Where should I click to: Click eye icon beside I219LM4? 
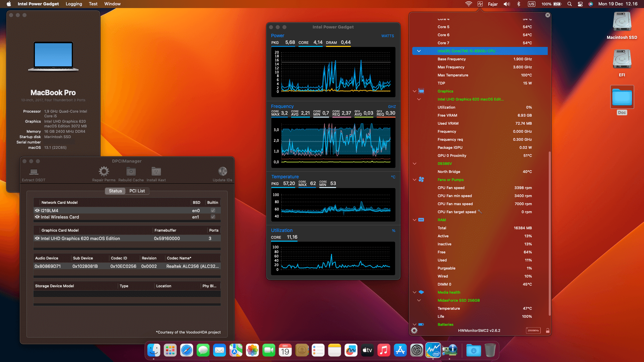click(x=37, y=210)
